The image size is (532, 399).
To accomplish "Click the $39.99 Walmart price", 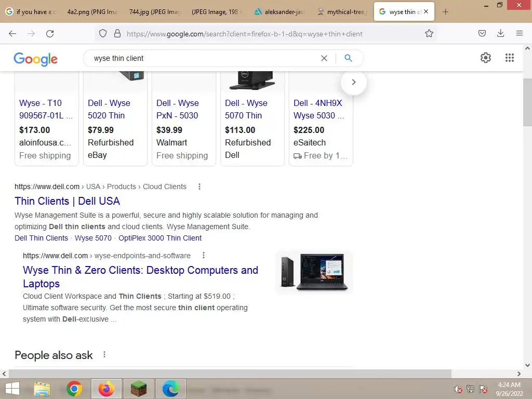I will 169,130.
